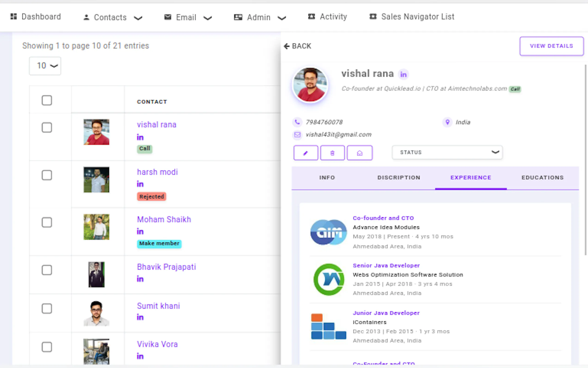Click Moham Shaikh's profile thumbnail
This screenshot has height=368, width=588.
click(x=97, y=227)
